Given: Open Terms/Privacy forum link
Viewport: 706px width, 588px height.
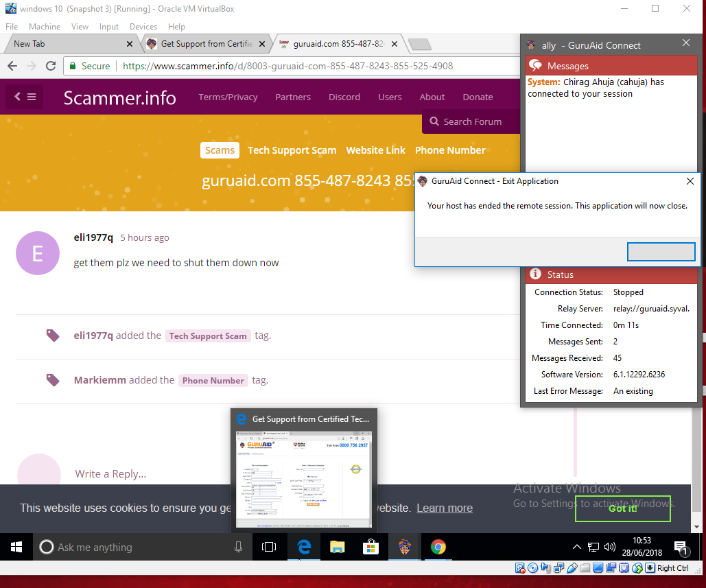Looking at the screenshot, I should click(228, 97).
